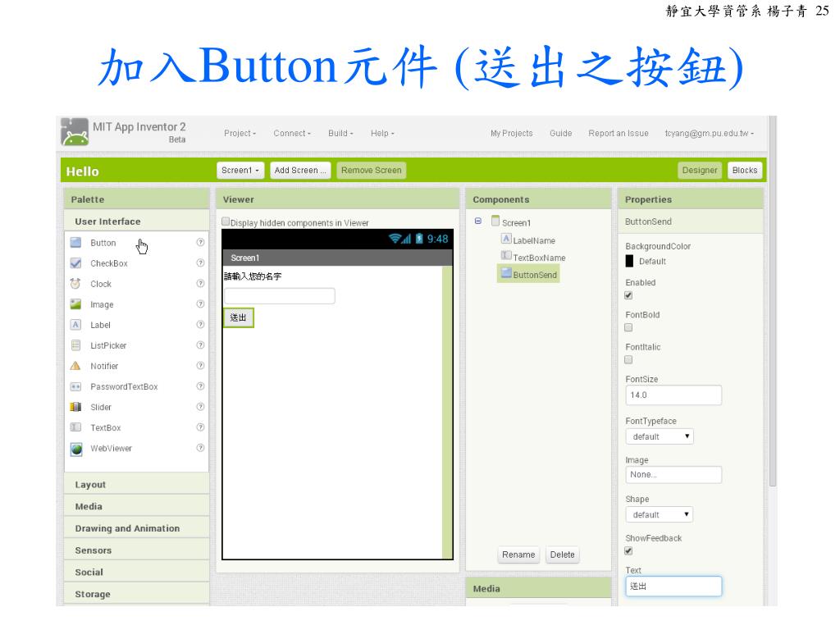Switch to Designer view
Screen dimensions: 840x630
point(700,171)
